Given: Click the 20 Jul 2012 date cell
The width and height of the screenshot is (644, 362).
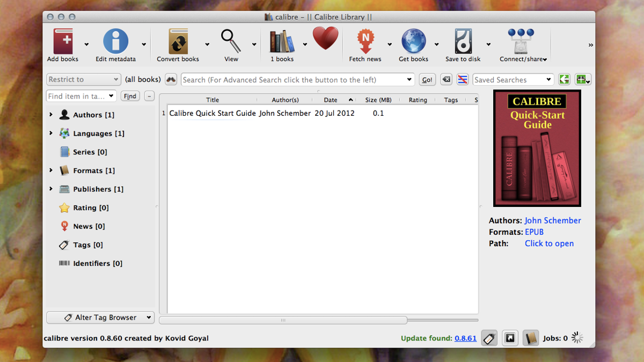Looking at the screenshot, I should coord(334,113).
